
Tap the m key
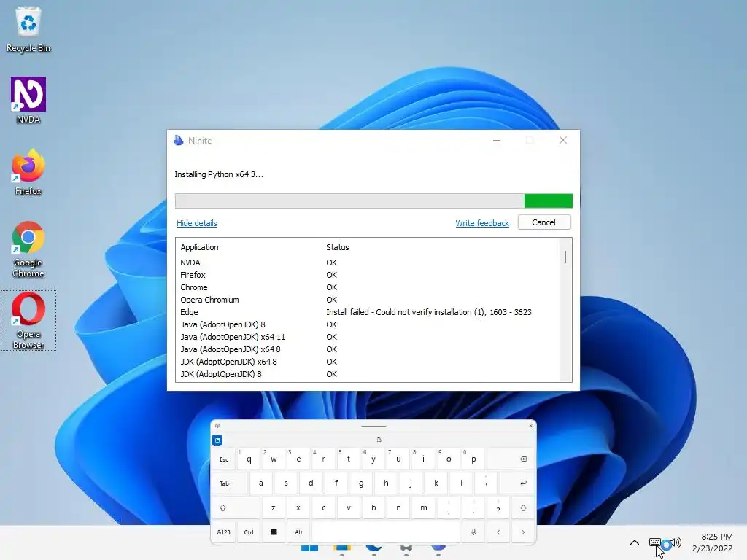tap(424, 507)
